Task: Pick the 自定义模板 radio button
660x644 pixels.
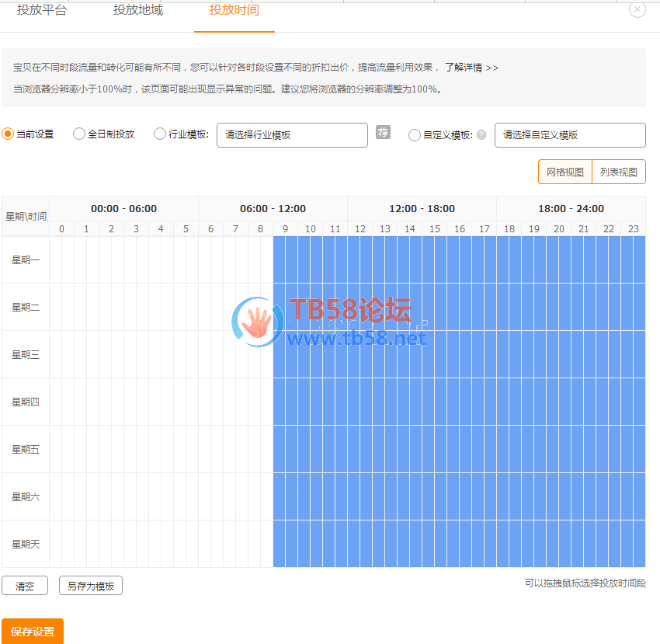Action: coord(414,134)
